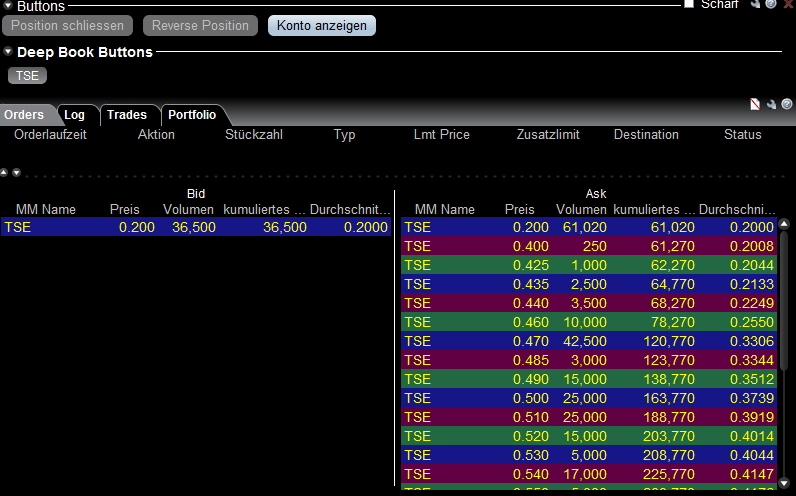Click Ask side Volumen header
The width and height of the screenshot is (796, 496).
(x=581, y=210)
